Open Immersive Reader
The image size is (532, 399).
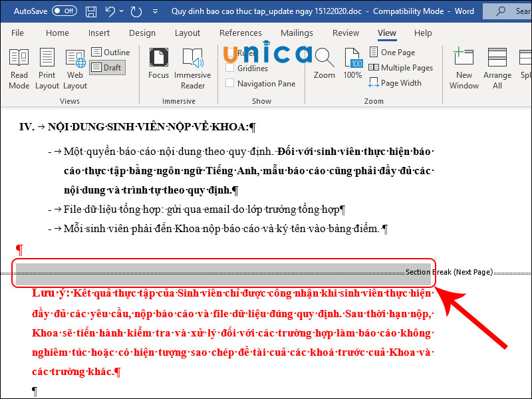point(192,69)
